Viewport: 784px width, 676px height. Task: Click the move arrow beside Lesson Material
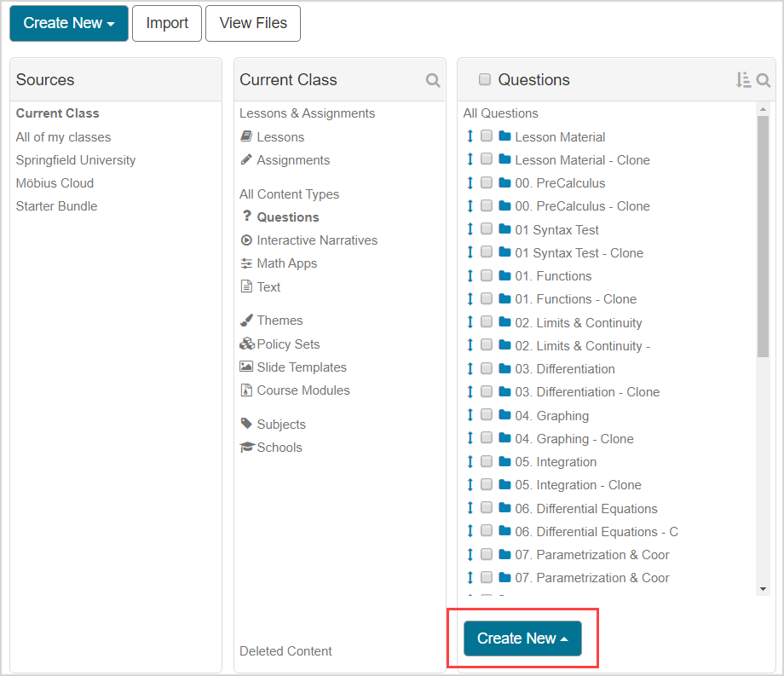pyautogui.click(x=470, y=136)
